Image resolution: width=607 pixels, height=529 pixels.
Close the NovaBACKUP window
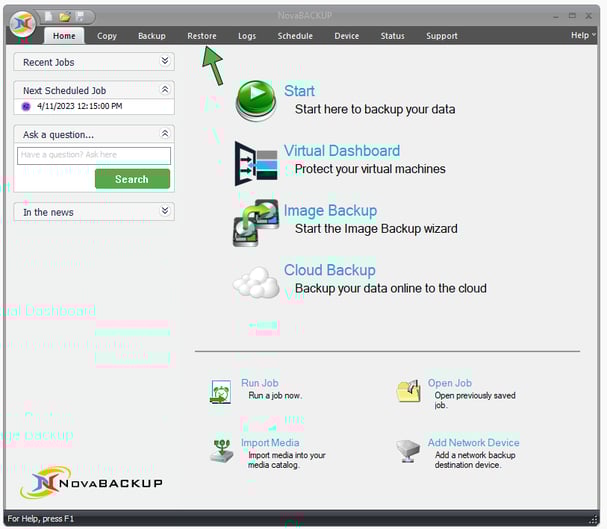pos(588,16)
